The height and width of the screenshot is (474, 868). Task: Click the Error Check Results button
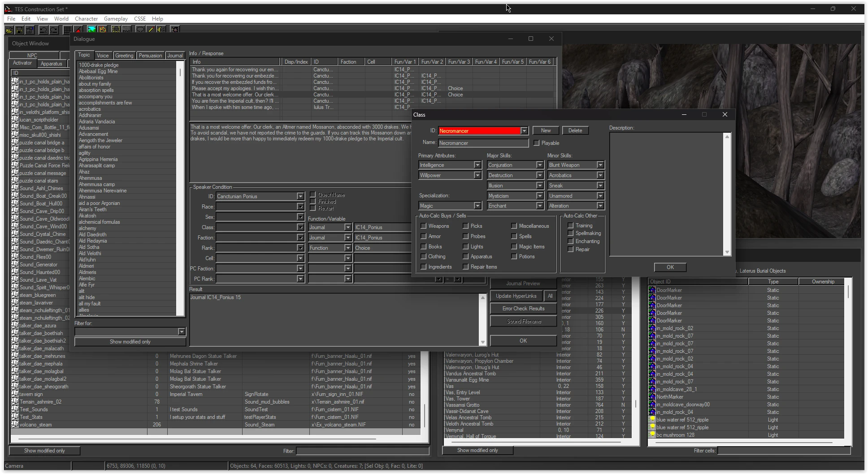[523, 309]
